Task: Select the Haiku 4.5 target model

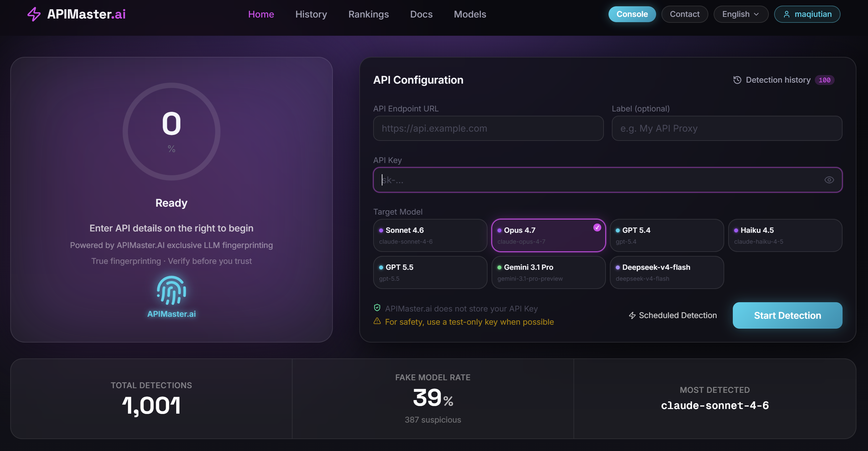Action: tap(785, 235)
